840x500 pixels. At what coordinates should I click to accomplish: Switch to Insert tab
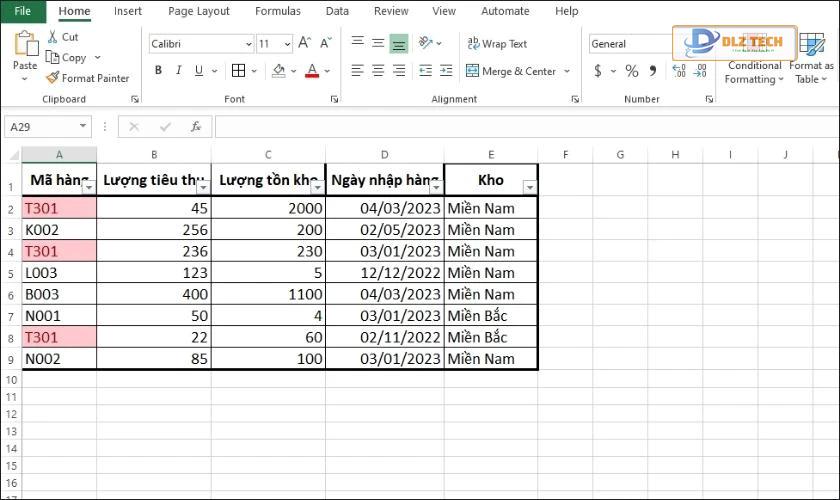tap(128, 11)
